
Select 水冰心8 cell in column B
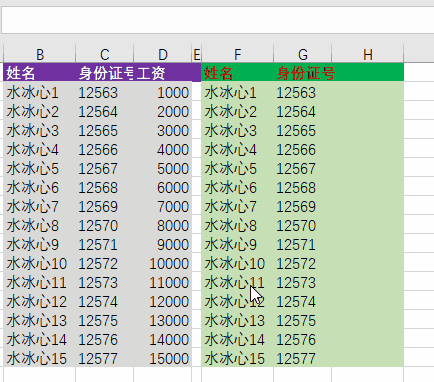tap(40, 225)
